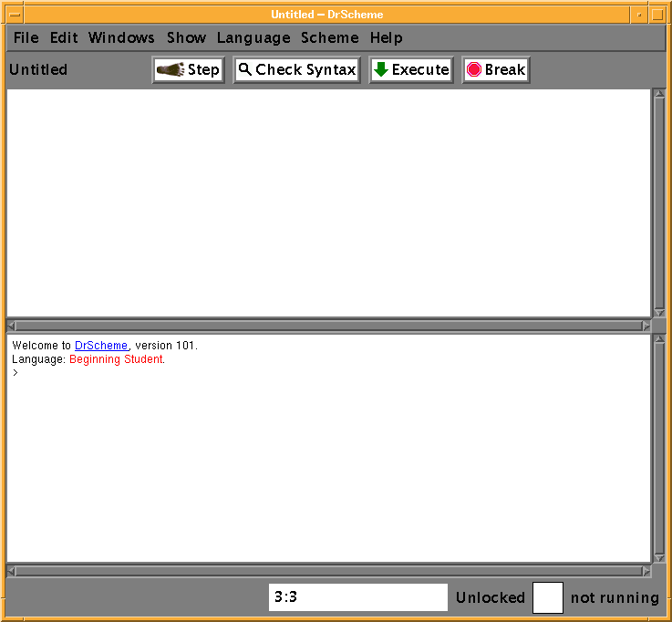Minimize the DrScheme window

(x=639, y=15)
